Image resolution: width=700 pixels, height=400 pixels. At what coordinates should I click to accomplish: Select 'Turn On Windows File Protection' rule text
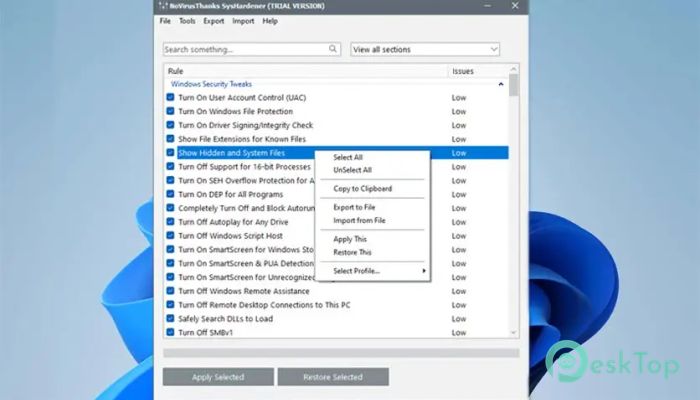(236, 111)
